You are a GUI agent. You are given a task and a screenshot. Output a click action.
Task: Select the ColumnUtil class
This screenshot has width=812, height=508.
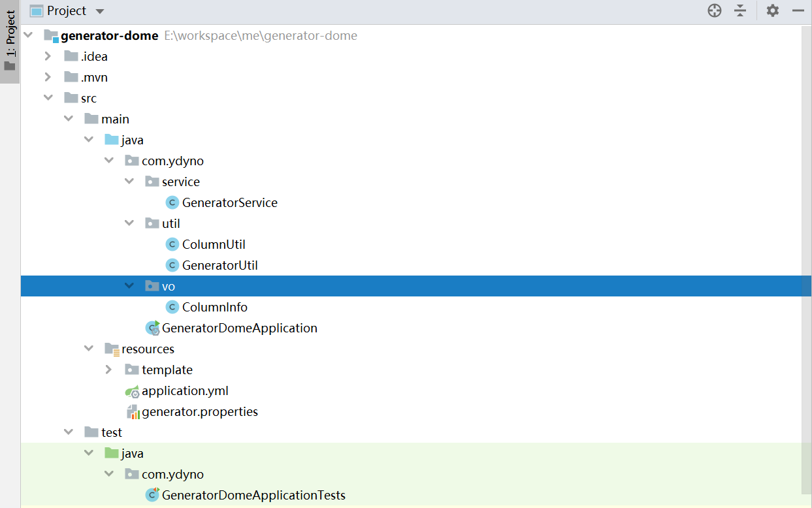pyautogui.click(x=214, y=244)
